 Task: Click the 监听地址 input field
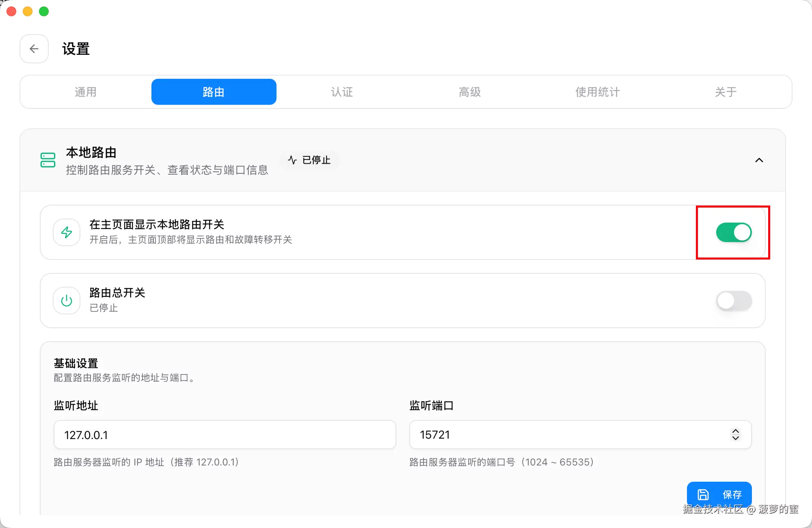[225, 435]
